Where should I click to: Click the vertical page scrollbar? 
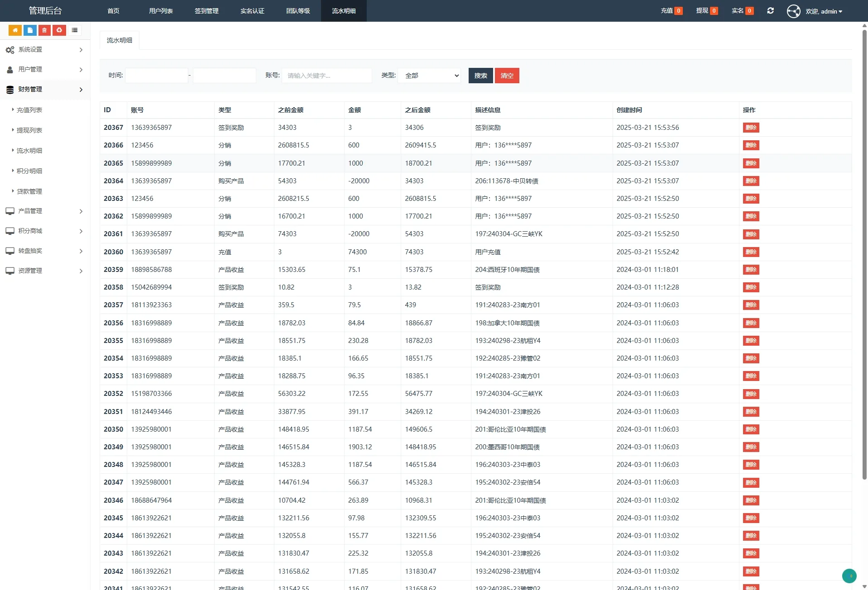coord(864,253)
